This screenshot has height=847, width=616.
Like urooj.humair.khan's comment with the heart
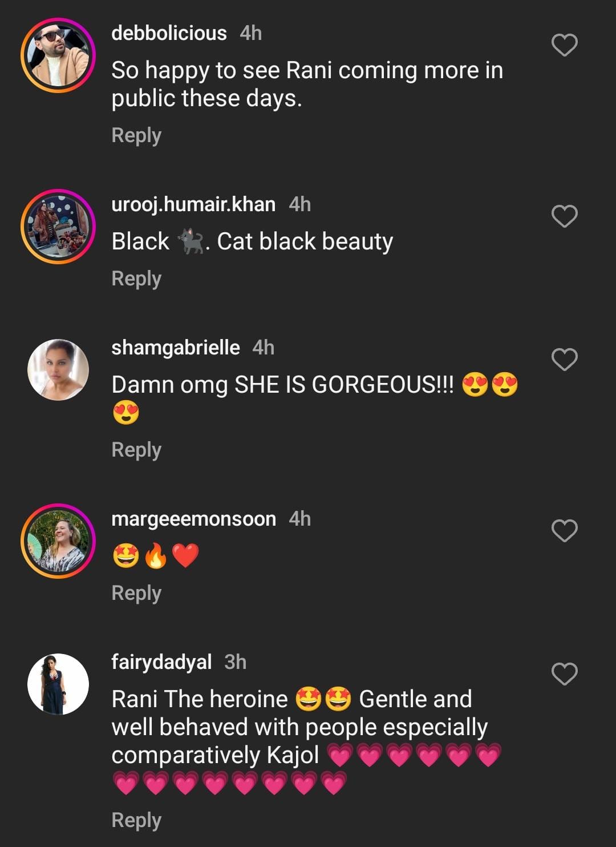coord(565,216)
